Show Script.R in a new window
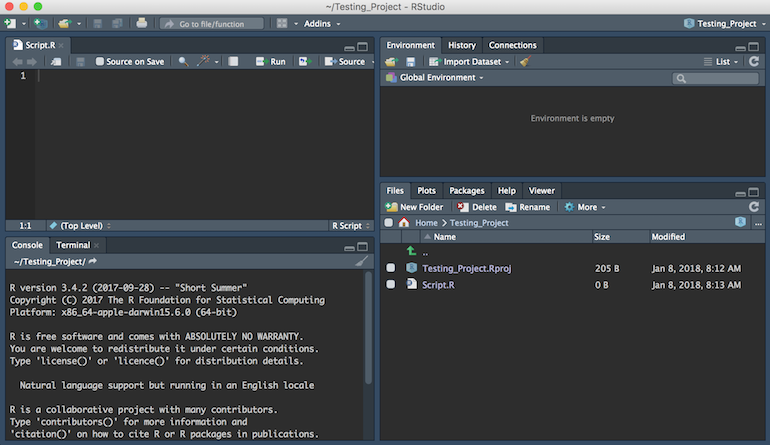Viewport: 770px width, 445px height. pyautogui.click(x=56, y=61)
